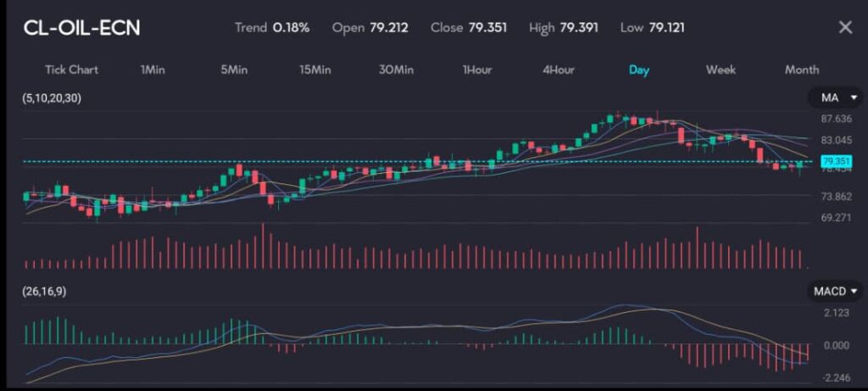
Task: Switch to the 4Hour chart
Action: coord(558,70)
